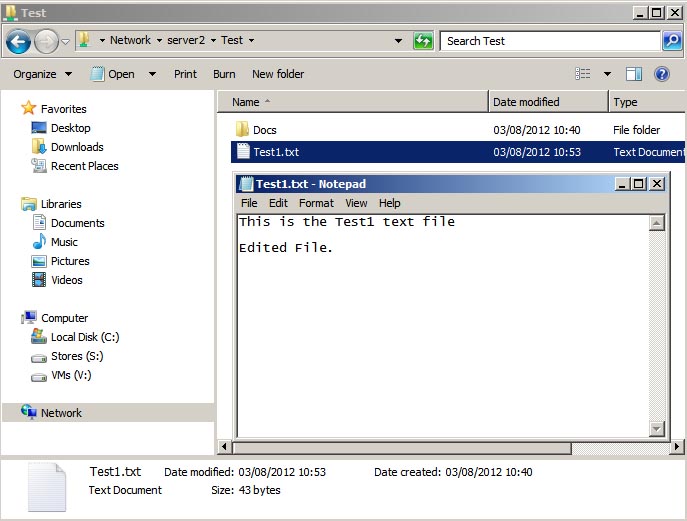Viewport: 687px width, 521px height.
Task: Open the Stores (S:) drive
Action: pos(77,356)
